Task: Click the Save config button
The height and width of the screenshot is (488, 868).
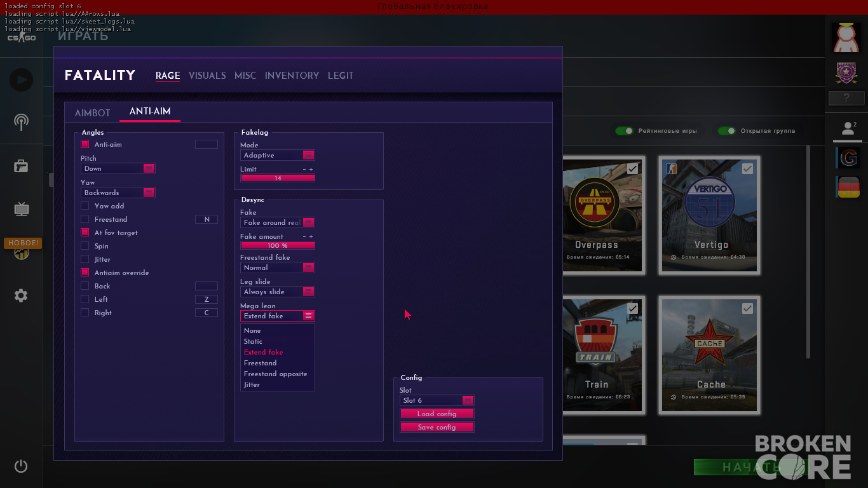Action: point(437,427)
